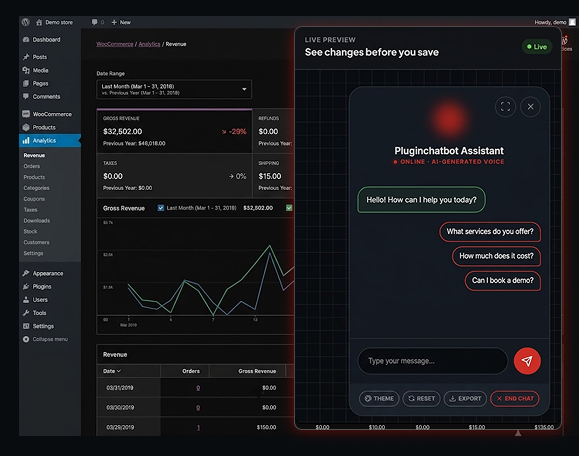Open Revenue submenu item
The image size is (579, 456).
(x=34, y=155)
